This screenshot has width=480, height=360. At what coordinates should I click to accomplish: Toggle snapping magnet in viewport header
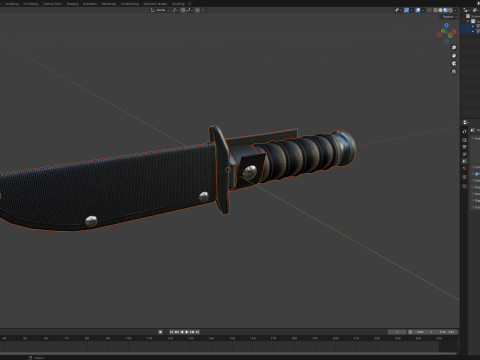click(183, 10)
